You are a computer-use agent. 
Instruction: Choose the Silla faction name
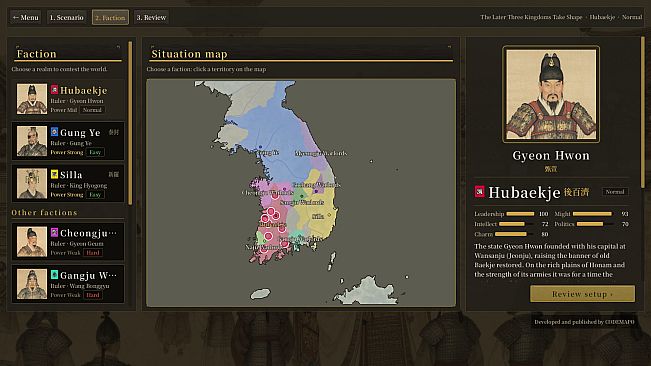[71, 175]
